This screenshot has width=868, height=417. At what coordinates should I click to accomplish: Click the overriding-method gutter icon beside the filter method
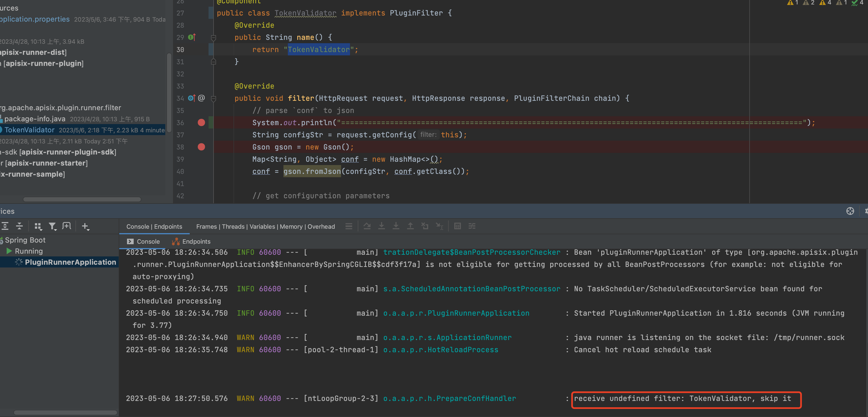tap(191, 98)
